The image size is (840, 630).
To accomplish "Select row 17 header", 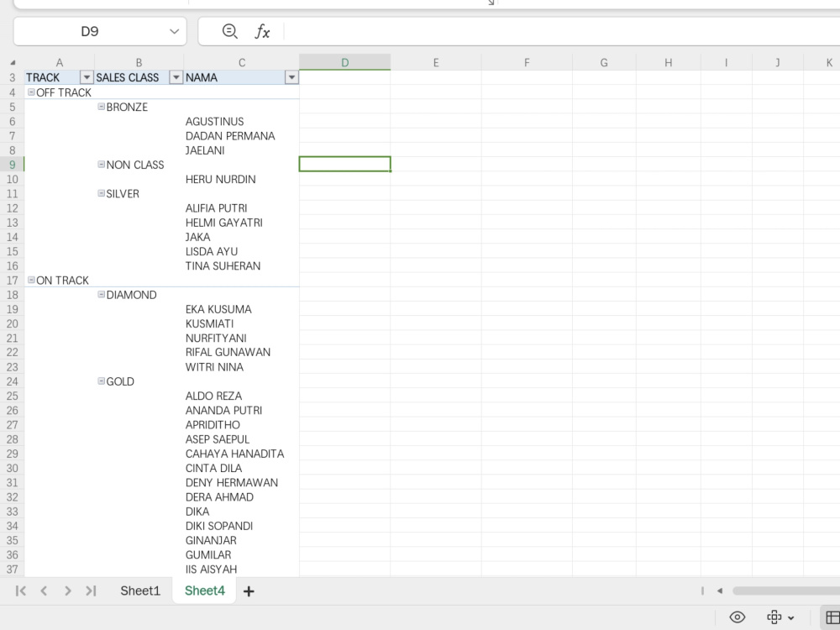I will [x=13, y=281].
